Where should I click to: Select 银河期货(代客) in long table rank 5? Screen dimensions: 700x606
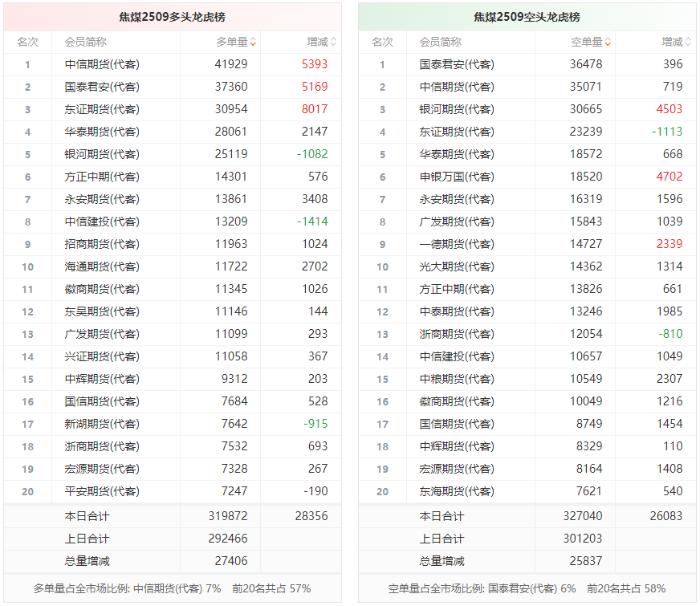coord(102,154)
